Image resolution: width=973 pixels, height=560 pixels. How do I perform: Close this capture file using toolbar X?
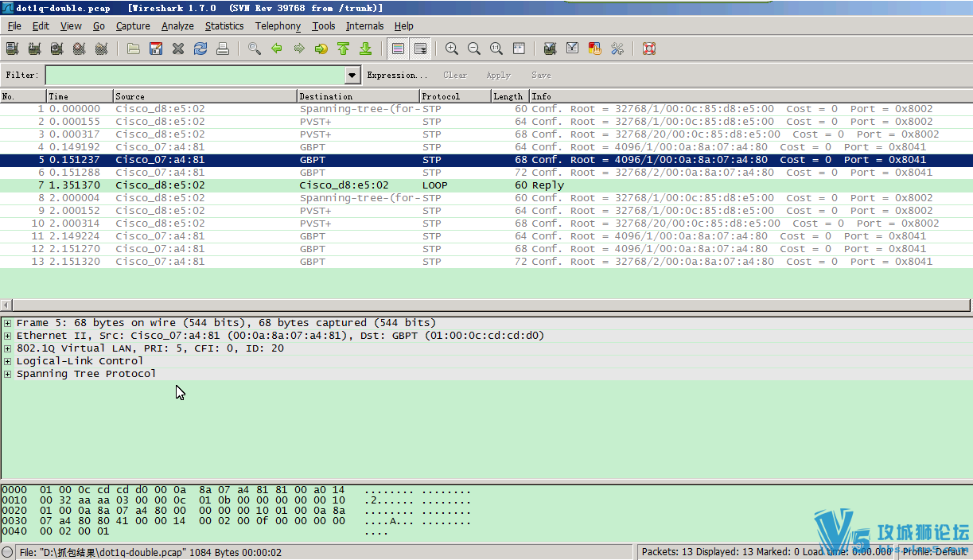point(178,49)
